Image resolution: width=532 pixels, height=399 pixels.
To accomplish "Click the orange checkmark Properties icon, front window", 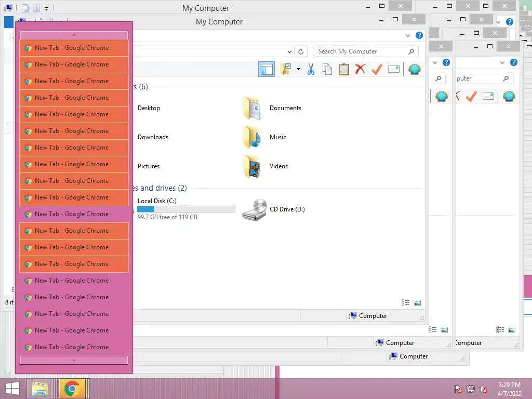I will pyautogui.click(x=377, y=69).
